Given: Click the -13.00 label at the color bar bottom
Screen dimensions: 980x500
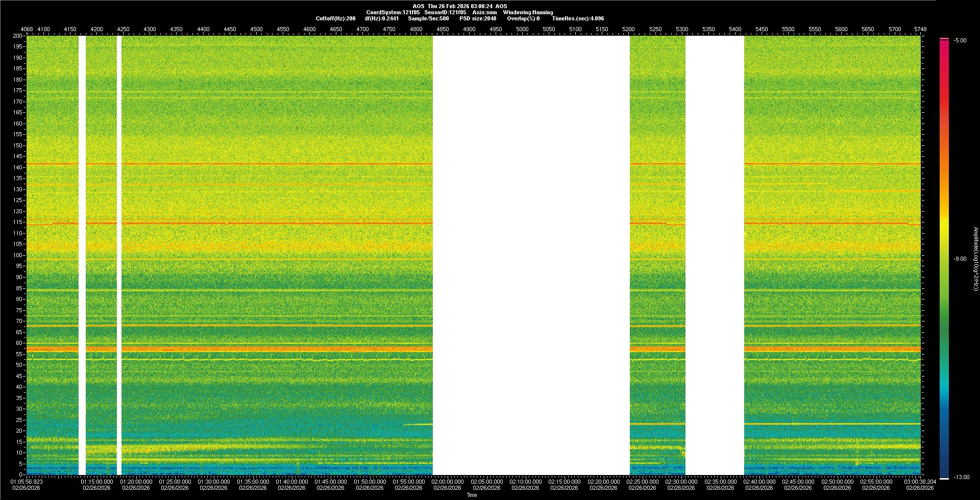Looking at the screenshot, I should click(x=961, y=478).
